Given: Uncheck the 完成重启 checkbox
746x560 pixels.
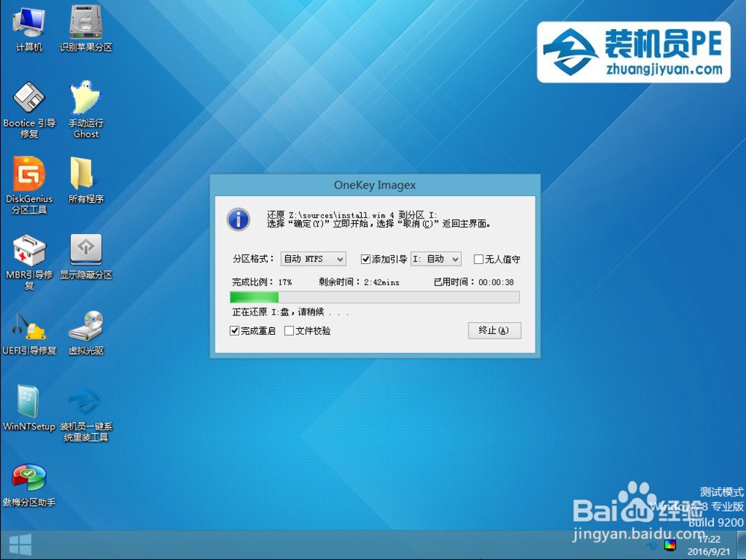Looking at the screenshot, I should tap(234, 331).
